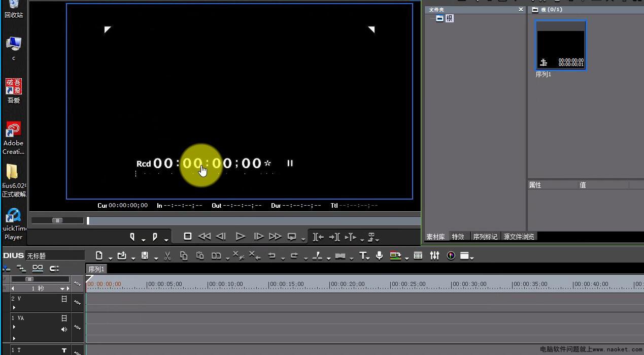This screenshot has width=644, height=355.
Task: Click the Open Project icon
Action: 122,255
